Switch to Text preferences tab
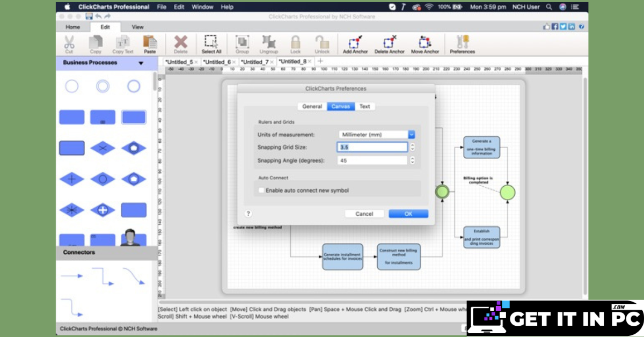Screen dimensions: 644x337 pyautogui.click(x=365, y=106)
